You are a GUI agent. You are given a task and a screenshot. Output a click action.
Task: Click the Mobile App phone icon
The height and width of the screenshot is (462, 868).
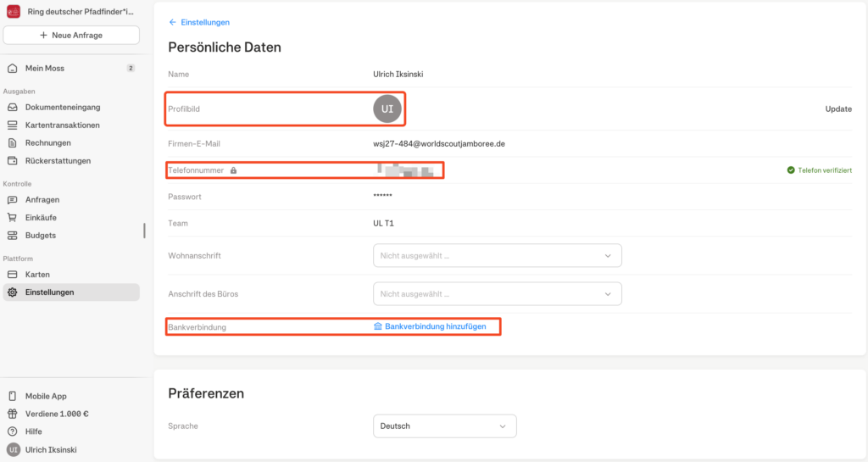point(13,396)
